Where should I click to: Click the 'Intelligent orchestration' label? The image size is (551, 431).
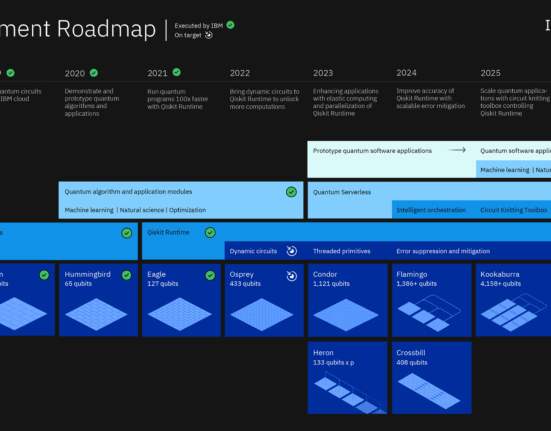431,210
